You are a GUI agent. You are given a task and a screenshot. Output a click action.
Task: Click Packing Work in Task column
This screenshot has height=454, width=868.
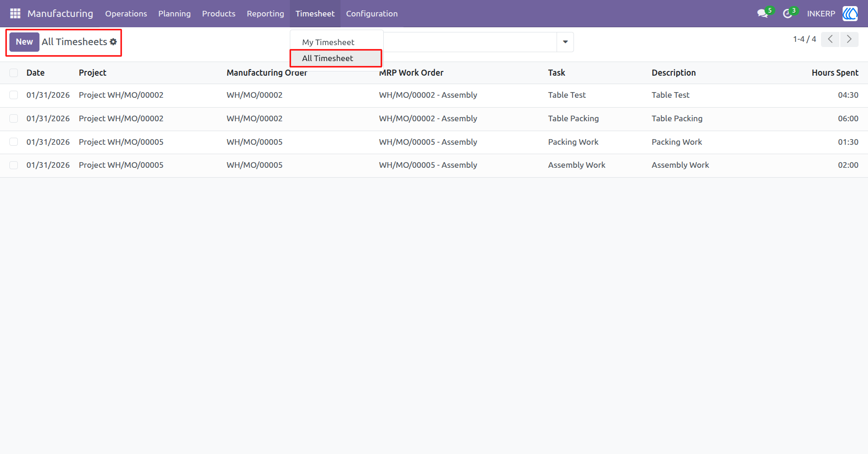pos(573,142)
